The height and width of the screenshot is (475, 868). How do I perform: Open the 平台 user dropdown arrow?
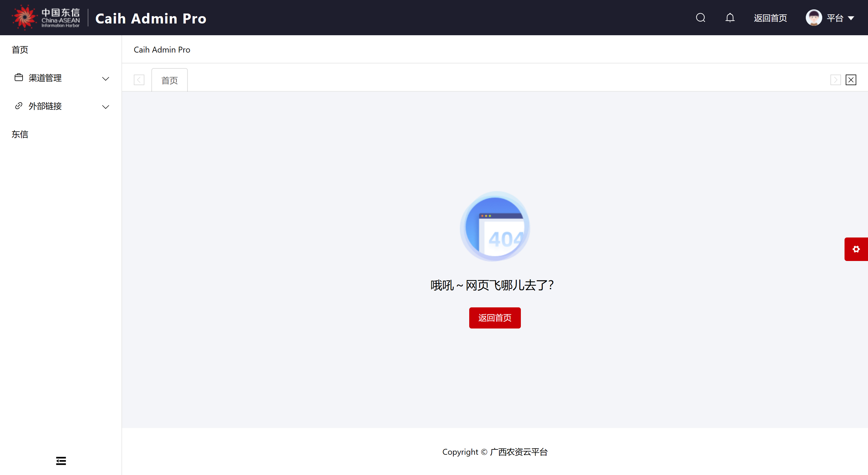tap(851, 18)
